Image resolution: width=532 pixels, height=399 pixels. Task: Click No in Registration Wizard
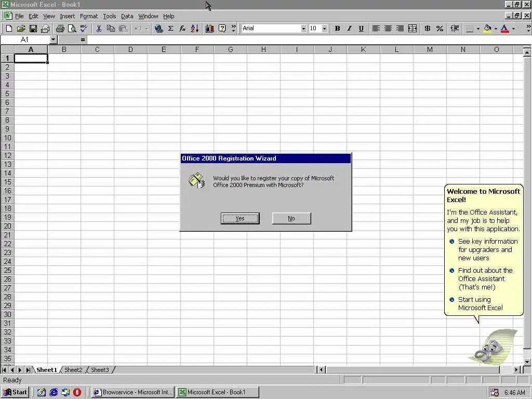coord(291,219)
